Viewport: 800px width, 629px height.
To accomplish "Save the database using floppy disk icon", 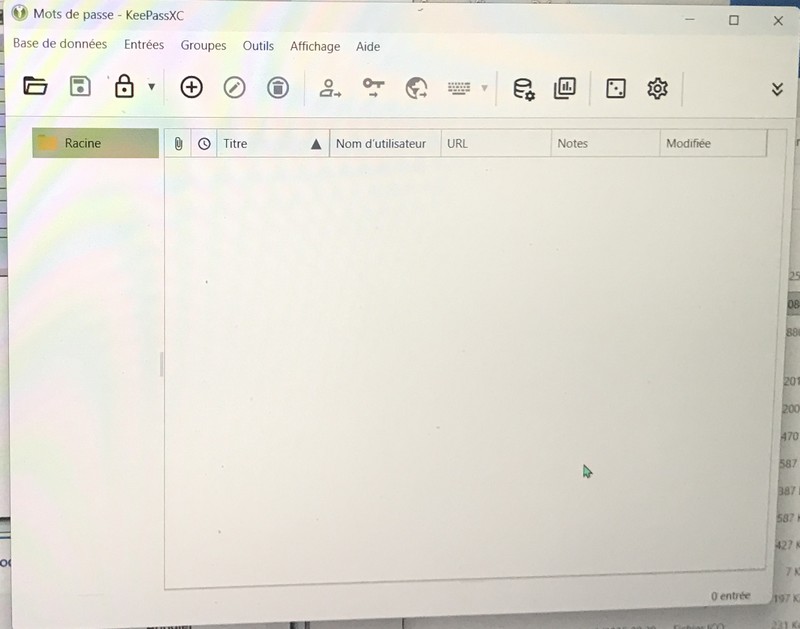I will coord(80,87).
